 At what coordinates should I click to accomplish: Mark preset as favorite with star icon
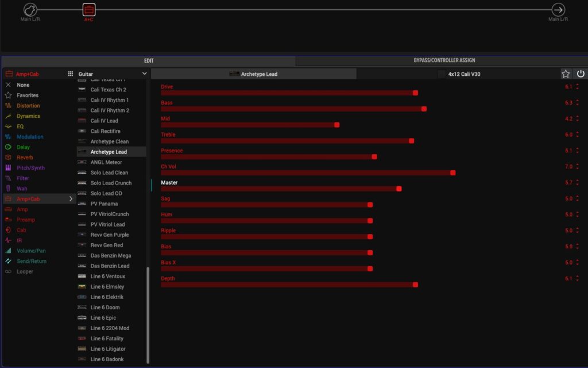click(x=566, y=74)
